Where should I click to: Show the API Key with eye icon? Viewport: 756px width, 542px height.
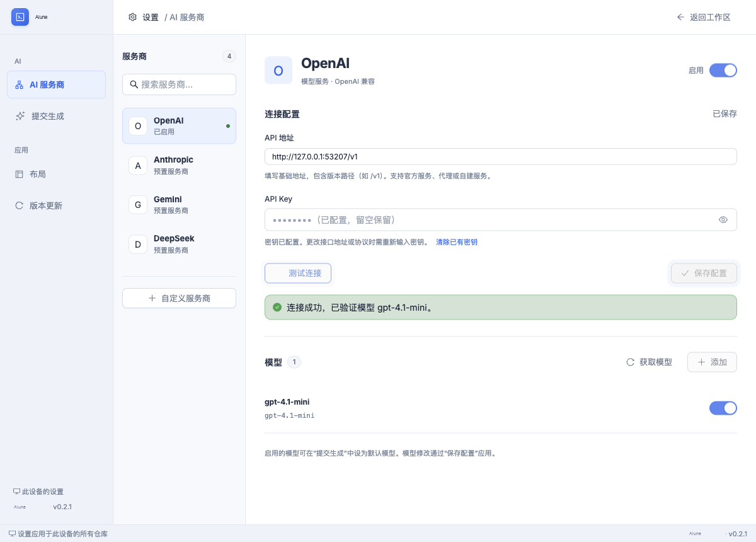(723, 220)
